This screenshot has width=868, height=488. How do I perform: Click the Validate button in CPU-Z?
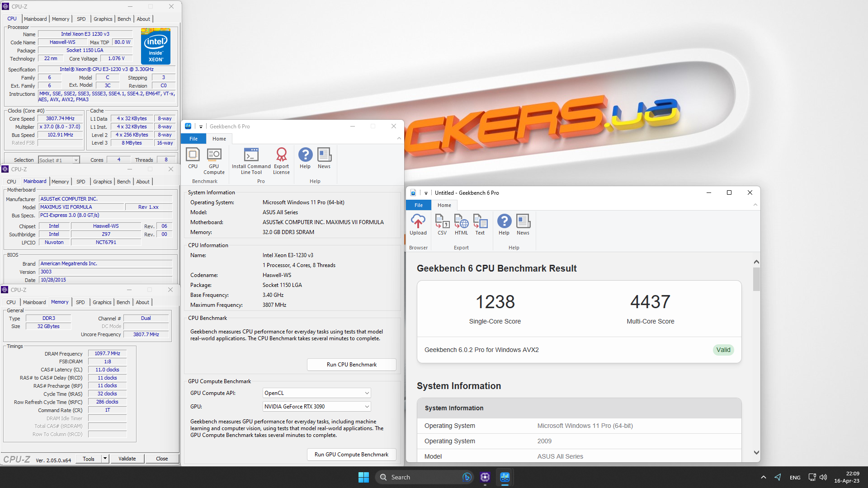pyautogui.click(x=127, y=459)
